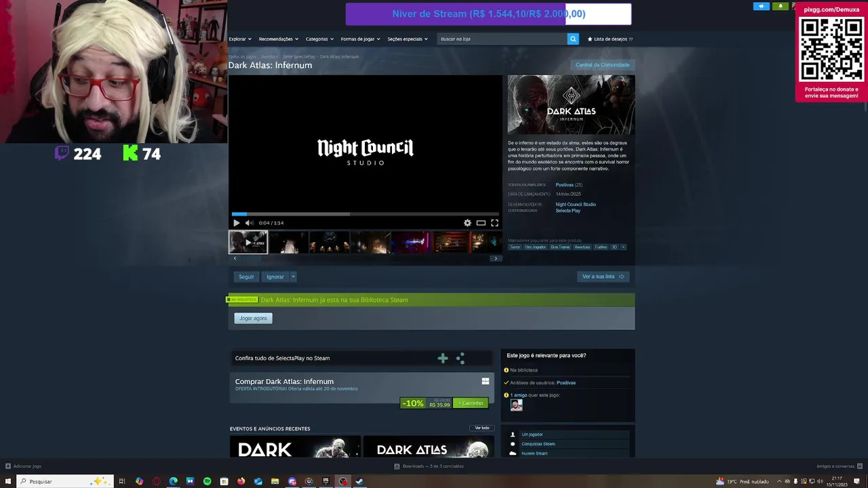
Task: Open Central da Comunidade
Action: pyautogui.click(x=602, y=65)
